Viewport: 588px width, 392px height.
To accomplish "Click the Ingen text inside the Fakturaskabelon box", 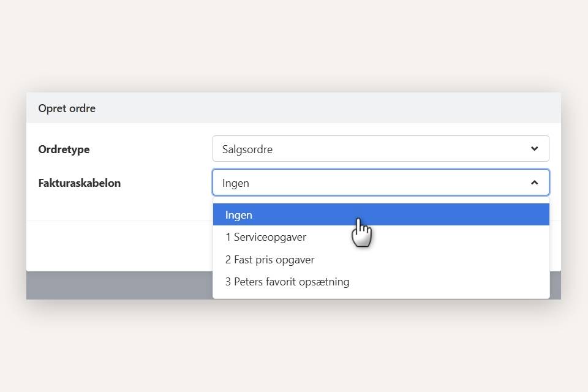I will (x=236, y=183).
